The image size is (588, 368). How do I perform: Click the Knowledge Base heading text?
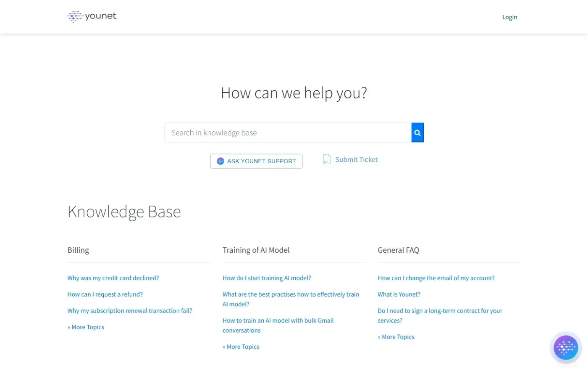pos(124,212)
